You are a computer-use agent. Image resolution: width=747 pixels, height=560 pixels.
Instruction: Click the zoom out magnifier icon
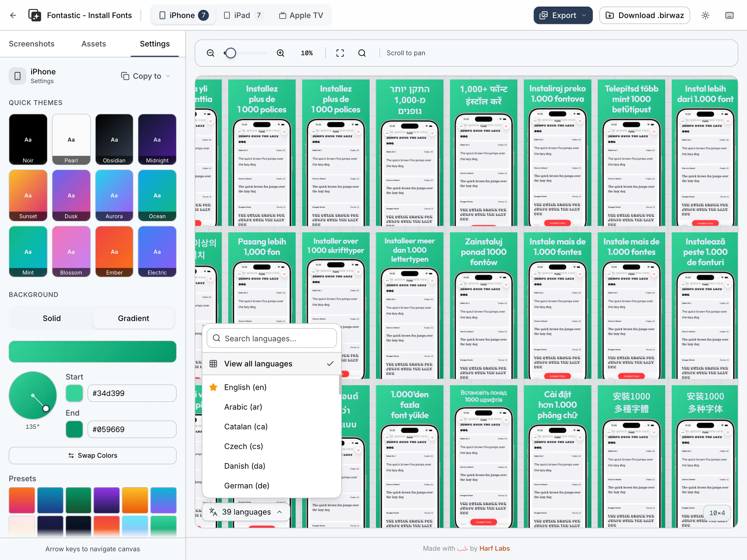(x=210, y=53)
